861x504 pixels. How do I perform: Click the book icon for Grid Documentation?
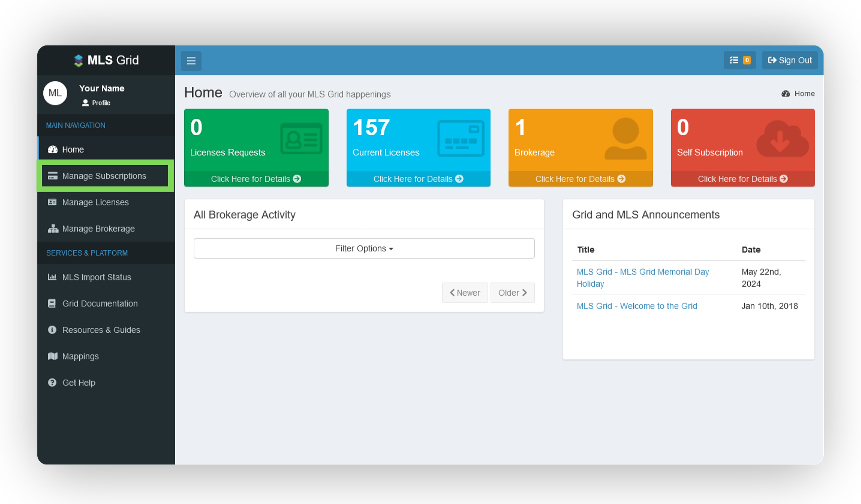click(x=52, y=303)
